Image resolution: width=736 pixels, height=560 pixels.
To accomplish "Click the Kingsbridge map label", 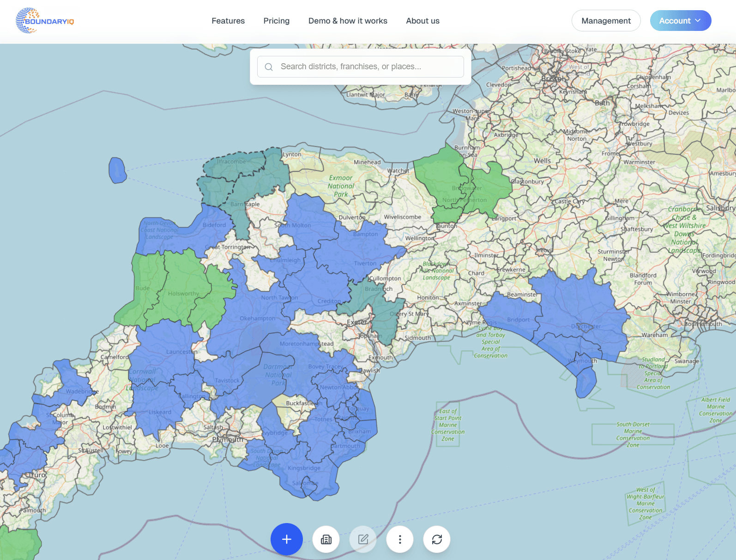I will point(304,468).
